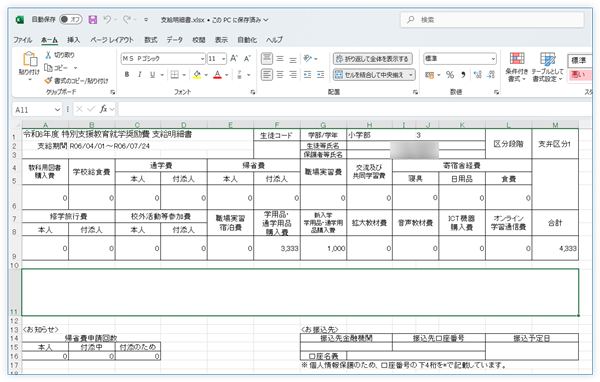Undo the last action

(107, 20)
